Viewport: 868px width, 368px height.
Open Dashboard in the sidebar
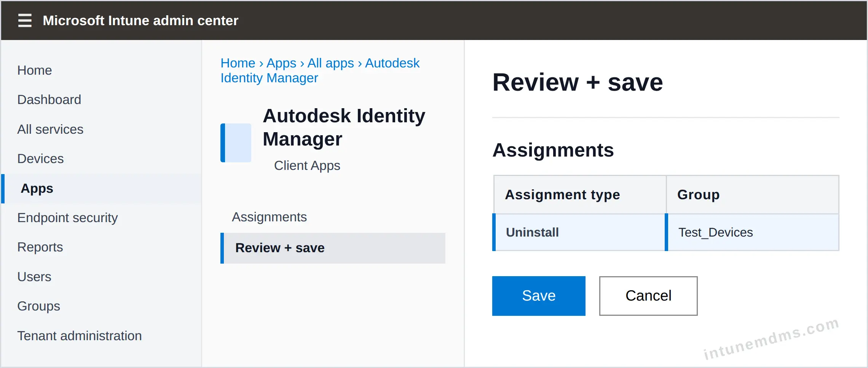[x=49, y=100]
